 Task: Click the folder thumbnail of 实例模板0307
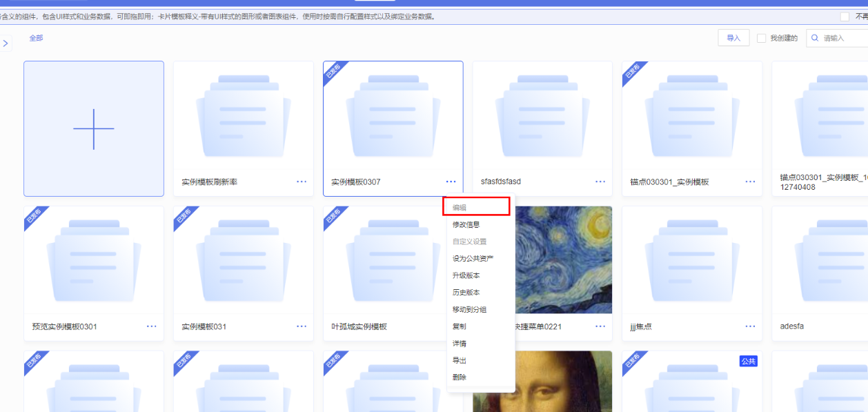tap(393, 116)
